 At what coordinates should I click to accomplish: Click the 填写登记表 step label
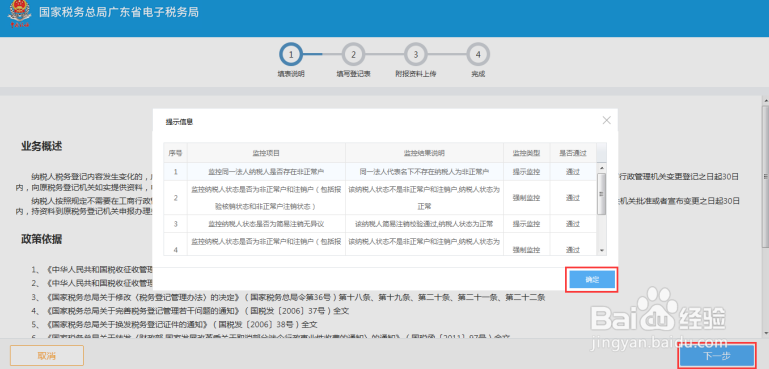click(353, 74)
